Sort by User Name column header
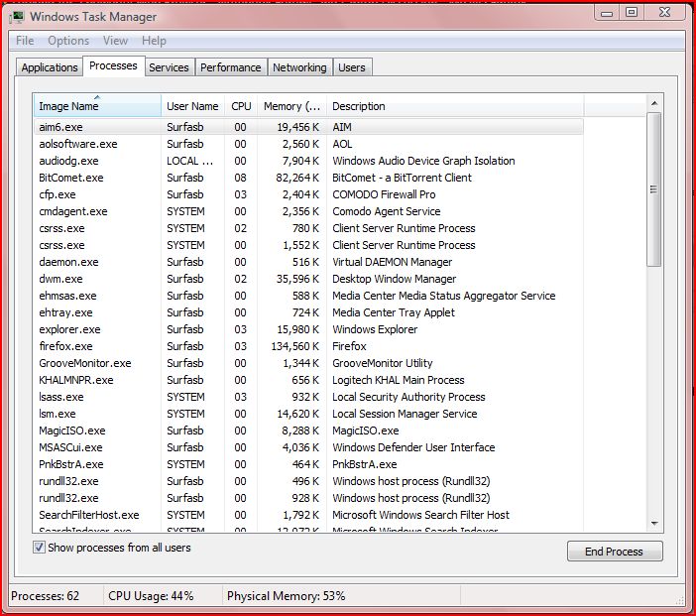This screenshot has height=616, width=696. pyautogui.click(x=192, y=106)
